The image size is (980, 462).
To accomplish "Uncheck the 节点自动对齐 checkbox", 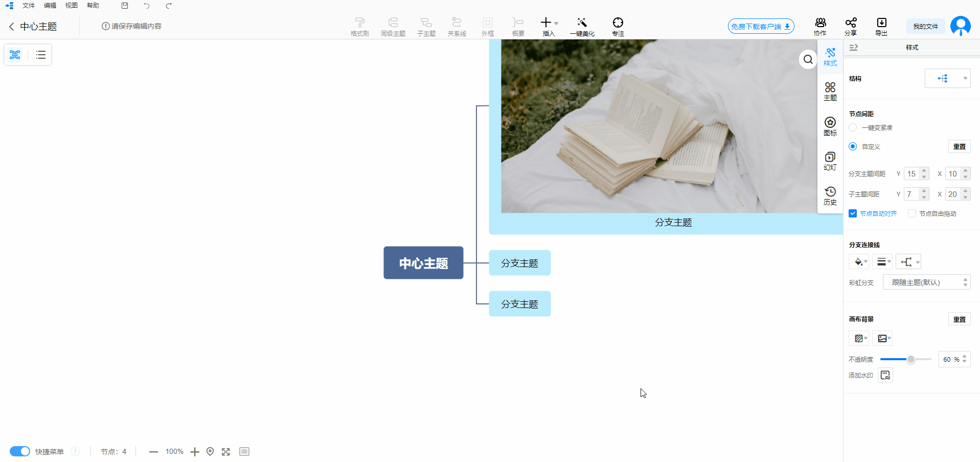I will pyautogui.click(x=853, y=213).
